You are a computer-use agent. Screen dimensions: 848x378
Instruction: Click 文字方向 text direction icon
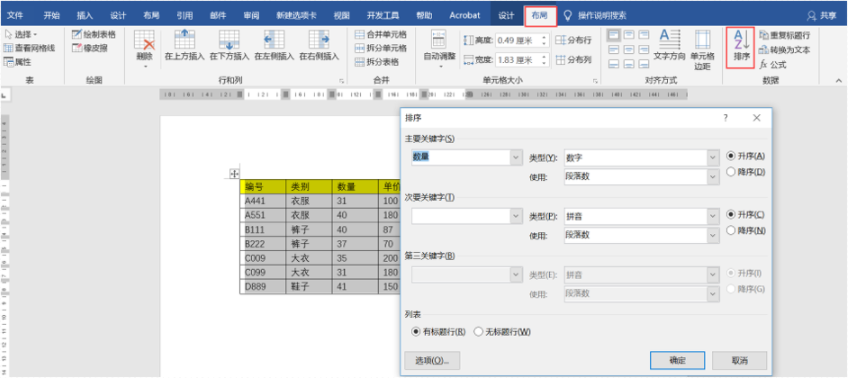click(x=670, y=45)
